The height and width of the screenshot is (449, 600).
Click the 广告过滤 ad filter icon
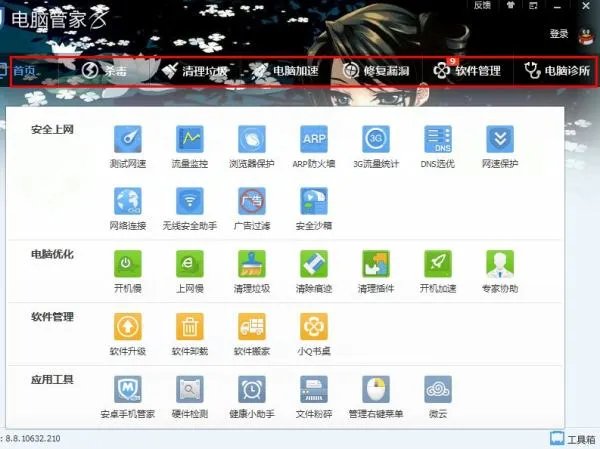pos(251,201)
